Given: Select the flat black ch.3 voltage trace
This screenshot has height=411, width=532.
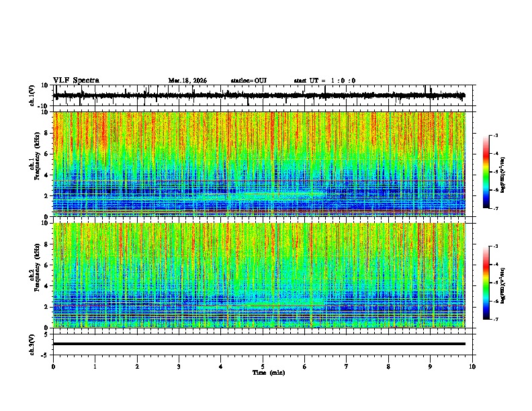Looking at the screenshot, I should 259,344.
